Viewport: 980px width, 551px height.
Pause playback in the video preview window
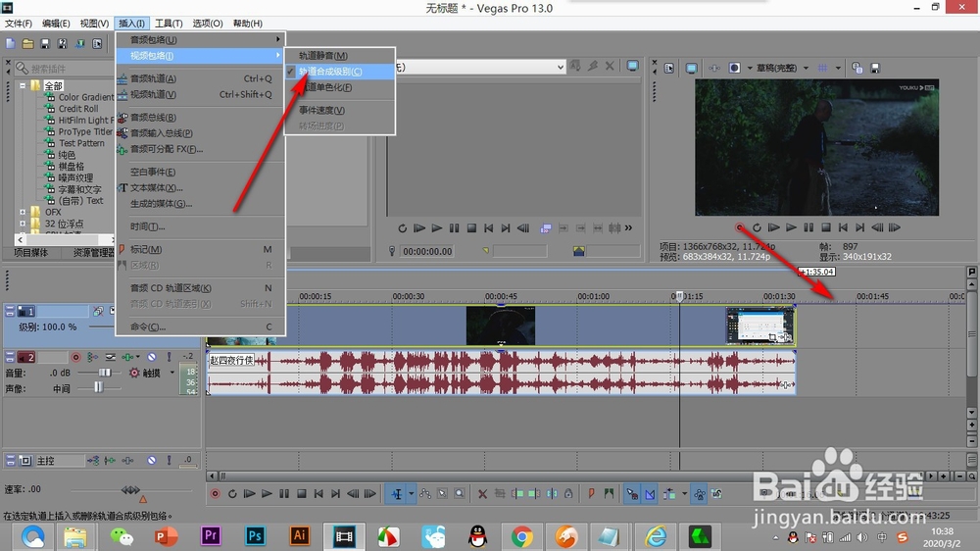coord(808,227)
